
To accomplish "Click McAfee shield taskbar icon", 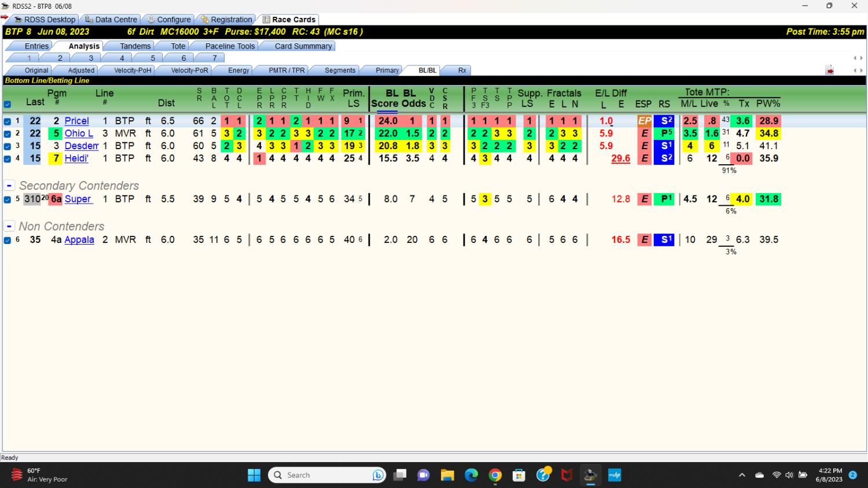I will click(x=567, y=475).
